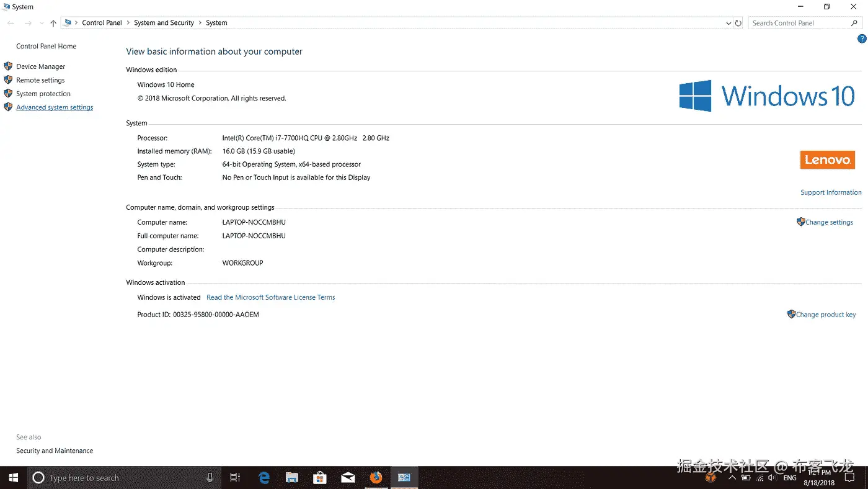This screenshot has width=868, height=489.
Task: Open the Wi-Fi network tray icon
Action: tap(760, 478)
